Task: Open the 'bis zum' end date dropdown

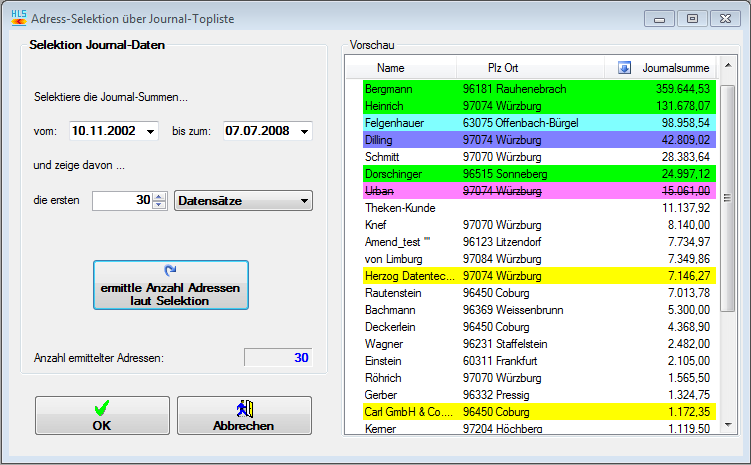Action: 303,131
